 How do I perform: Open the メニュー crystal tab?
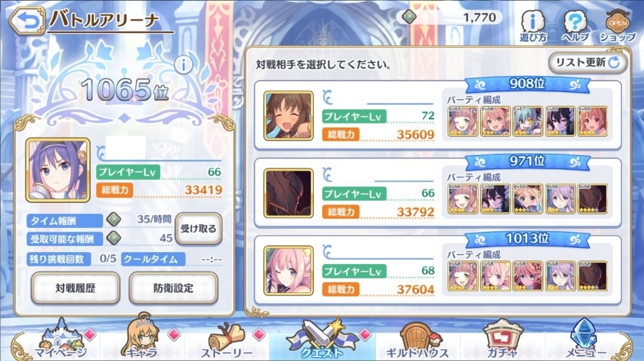tap(585, 339)
